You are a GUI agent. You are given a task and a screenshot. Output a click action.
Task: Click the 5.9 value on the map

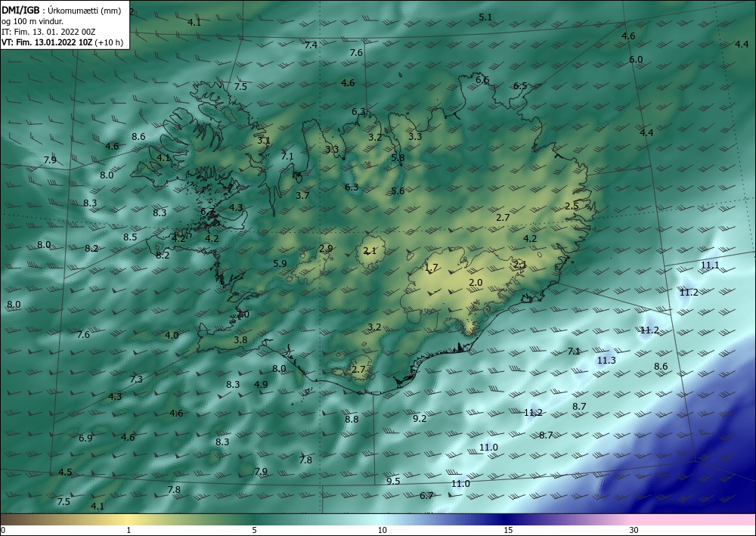click(x=280, y=263)
